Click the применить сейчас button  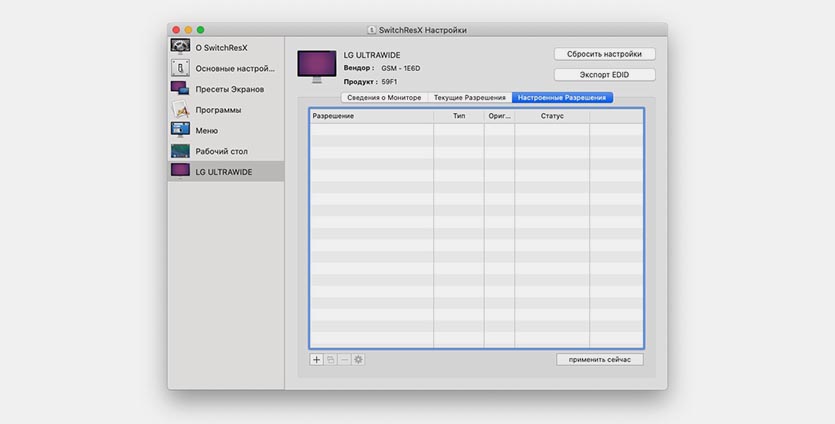(x=600, y=359)
